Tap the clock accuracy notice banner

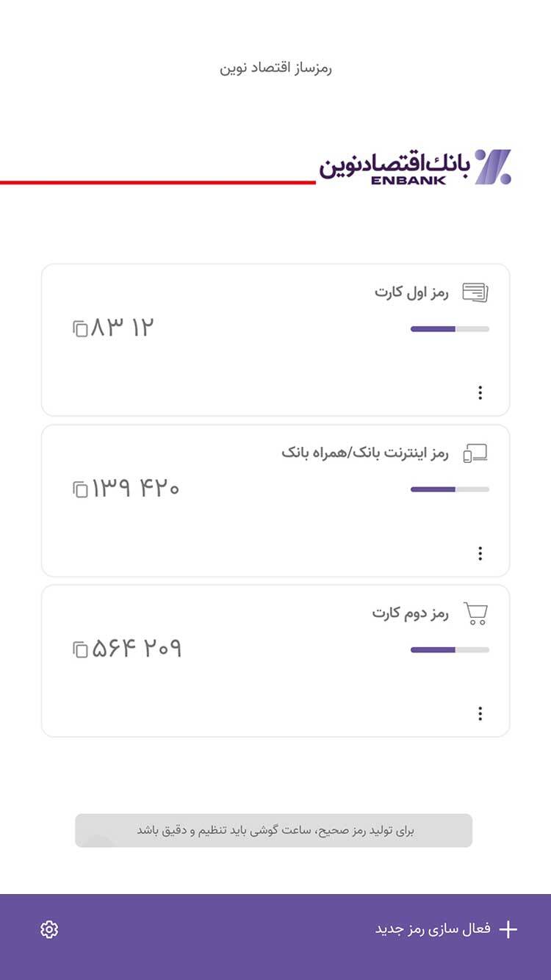point(274,831)
